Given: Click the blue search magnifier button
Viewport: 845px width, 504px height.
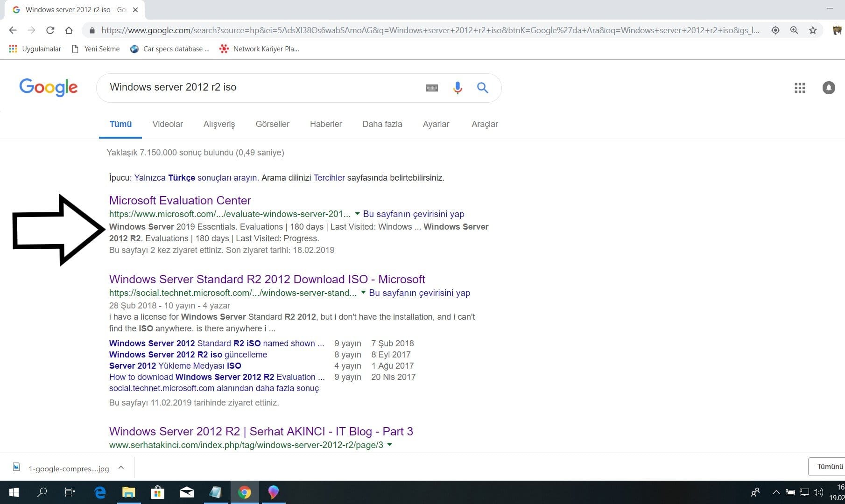Looking at the screenshot, I should click(482, 88).
